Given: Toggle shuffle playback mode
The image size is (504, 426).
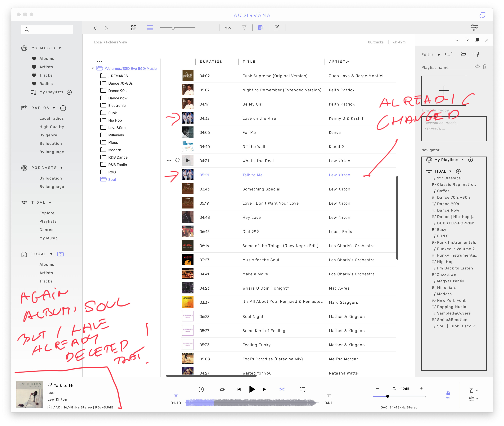Looking at the screenshot, I should [x=282, y=389].
